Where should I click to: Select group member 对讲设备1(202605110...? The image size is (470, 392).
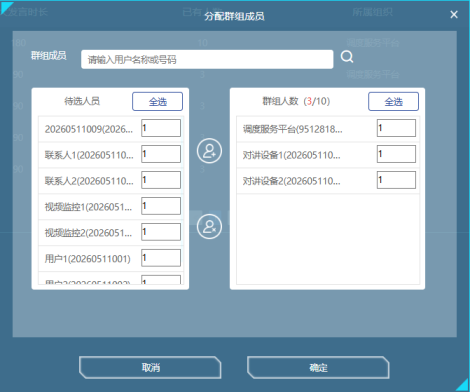pos(292,155)
